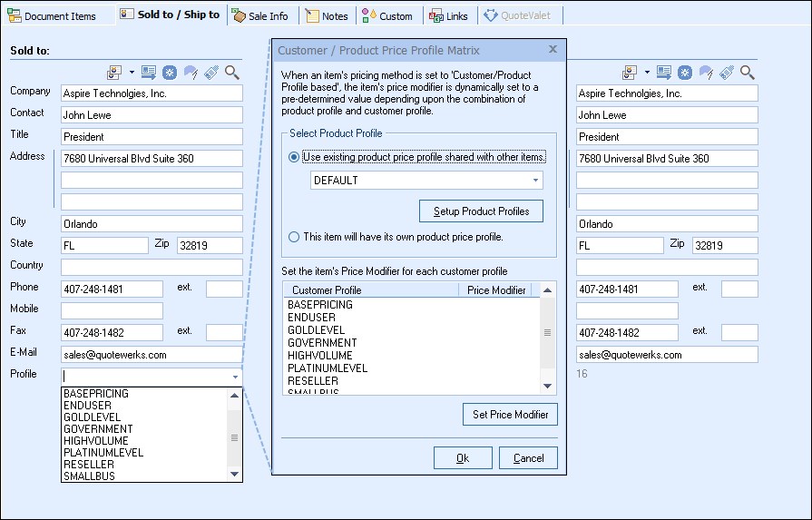Viewport: 812px width, 520px height.
Task: Click the Ship to contact card arrow icon
Action: [x=663, y=73]
